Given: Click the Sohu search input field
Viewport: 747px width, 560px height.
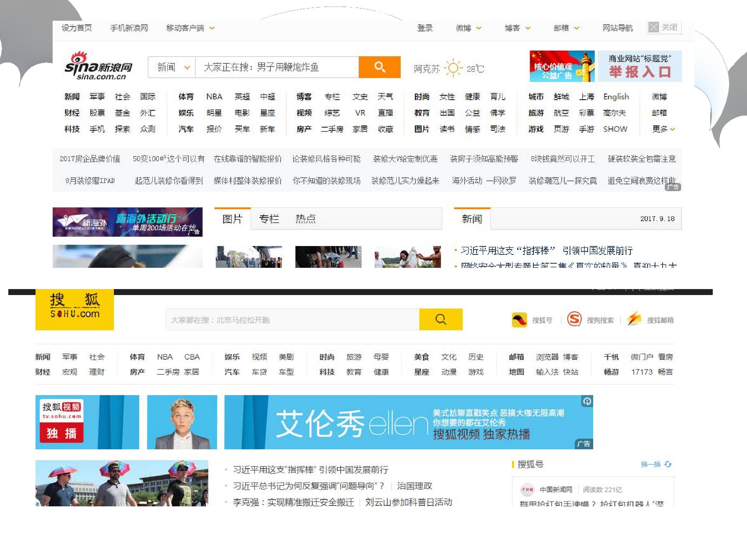Looking at the screenshot, I should (293, 319).
